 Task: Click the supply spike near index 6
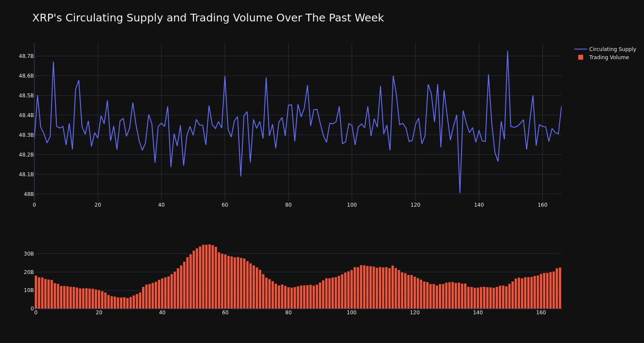point(53,62)
